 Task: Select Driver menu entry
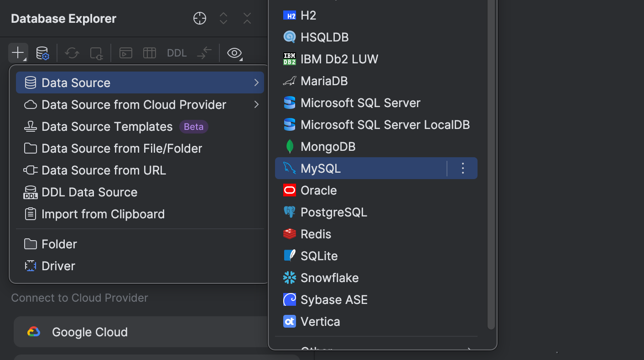(140, 266)
